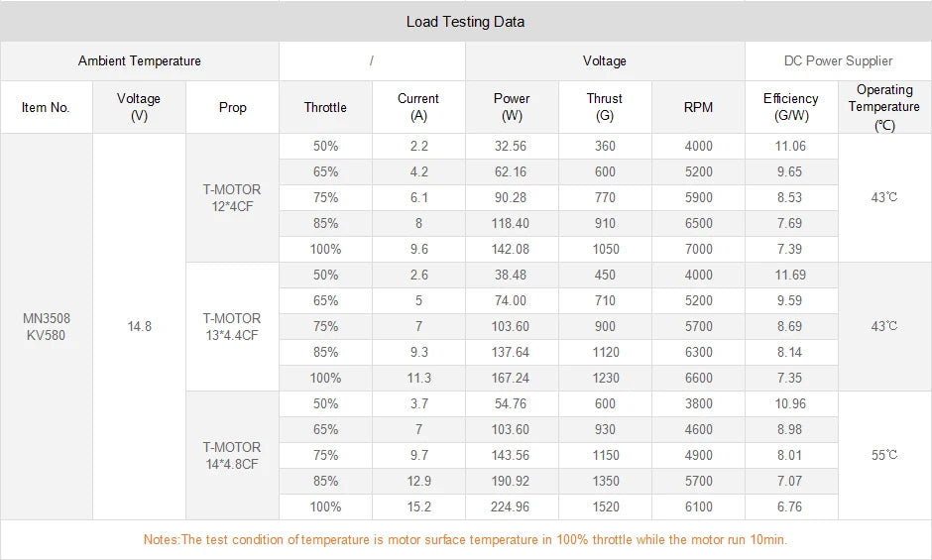The width and height of the screenshot is (932, 560).
Task: Click the DC Power Supplier header
Action: (838, 61)
